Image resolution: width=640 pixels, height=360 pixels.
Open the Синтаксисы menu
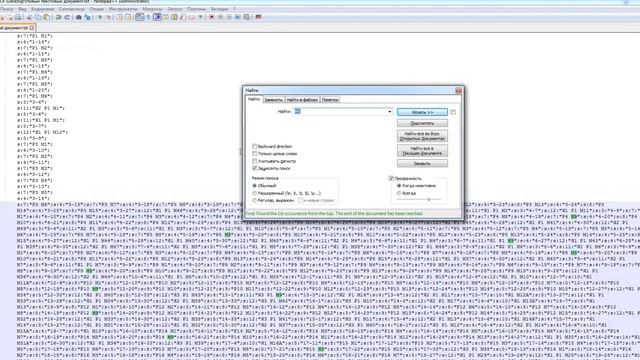pyautogui.click(x=72, y=9)
